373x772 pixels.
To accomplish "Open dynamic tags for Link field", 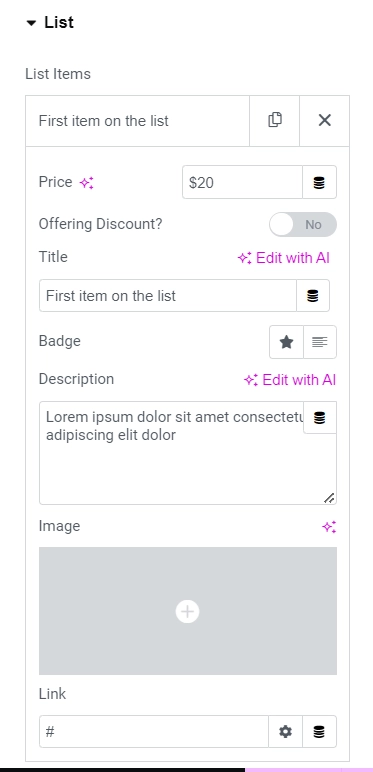I will [x=319, y=732].
